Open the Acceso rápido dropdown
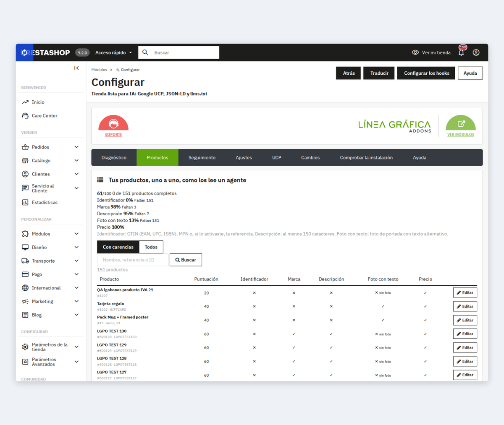 tap(113, 52)
